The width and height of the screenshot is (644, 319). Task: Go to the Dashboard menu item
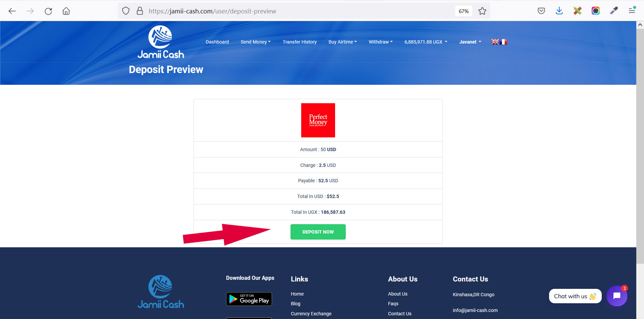[217, 42]
